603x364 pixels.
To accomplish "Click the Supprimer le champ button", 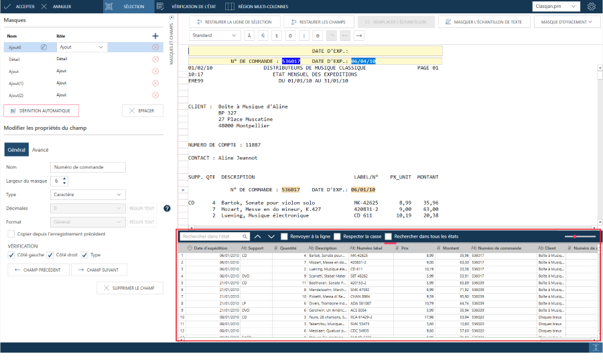I will tap(130, 288).
